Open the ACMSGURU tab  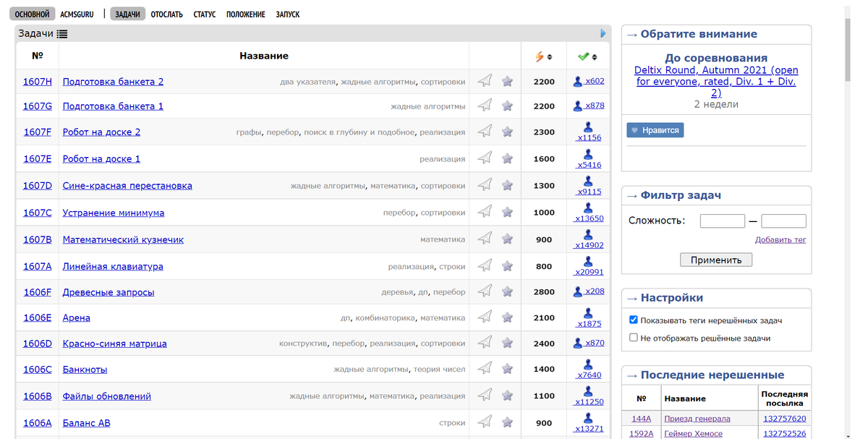coord(77,14)
